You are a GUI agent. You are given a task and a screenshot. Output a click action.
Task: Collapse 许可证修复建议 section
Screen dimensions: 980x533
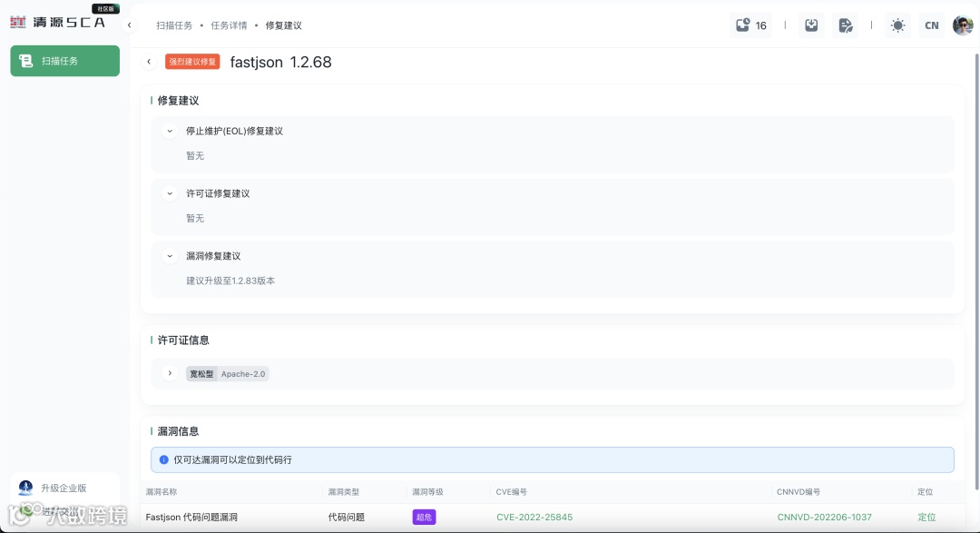[170, 193]
